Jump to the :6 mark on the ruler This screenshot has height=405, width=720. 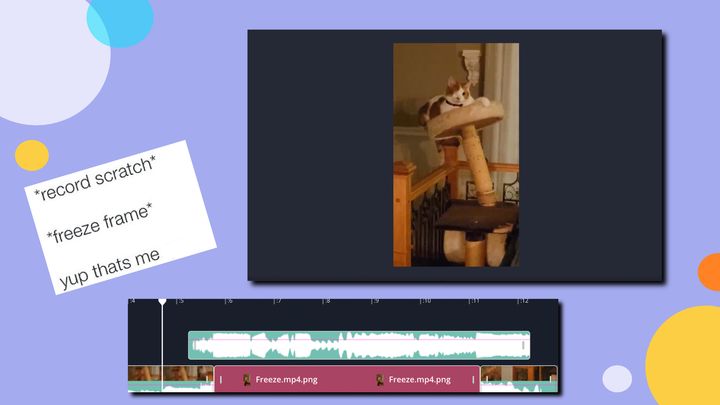point(228,301)
